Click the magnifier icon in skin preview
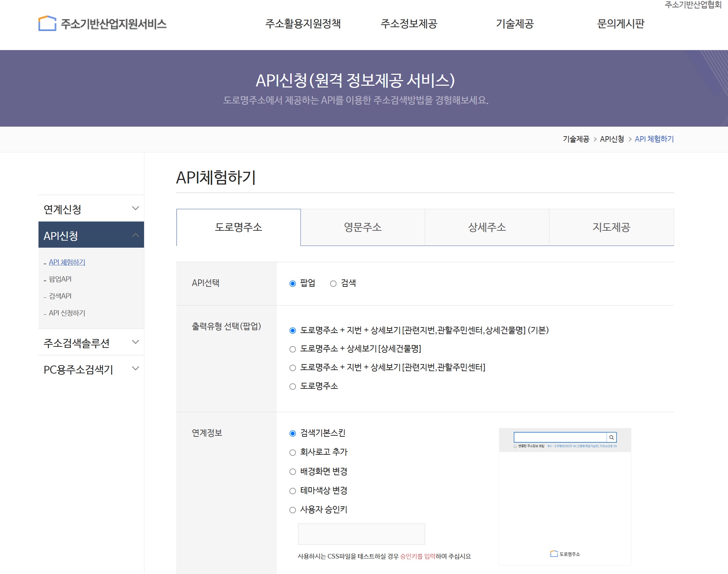 pos(611,437)
